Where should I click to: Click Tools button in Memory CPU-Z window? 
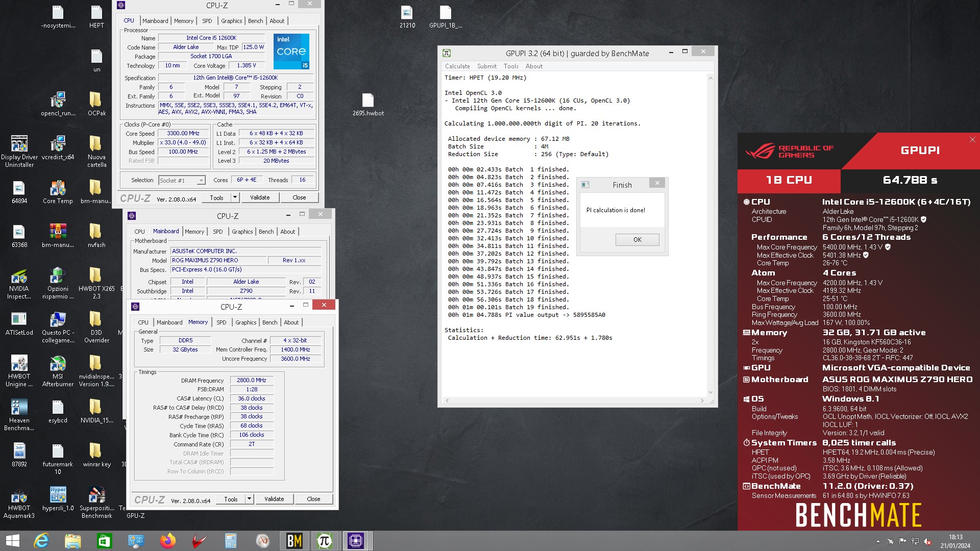(231, 499)
